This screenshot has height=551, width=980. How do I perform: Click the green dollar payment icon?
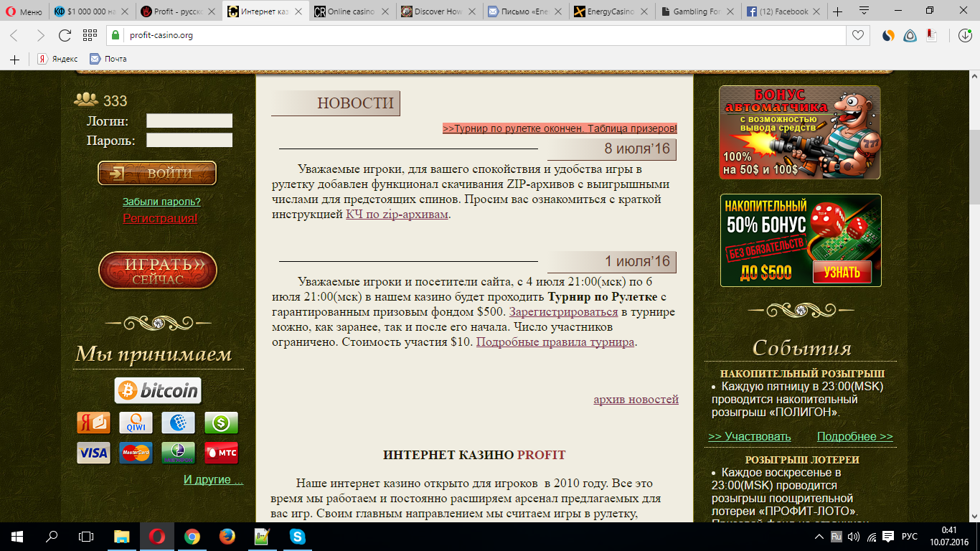pos(221,423)
